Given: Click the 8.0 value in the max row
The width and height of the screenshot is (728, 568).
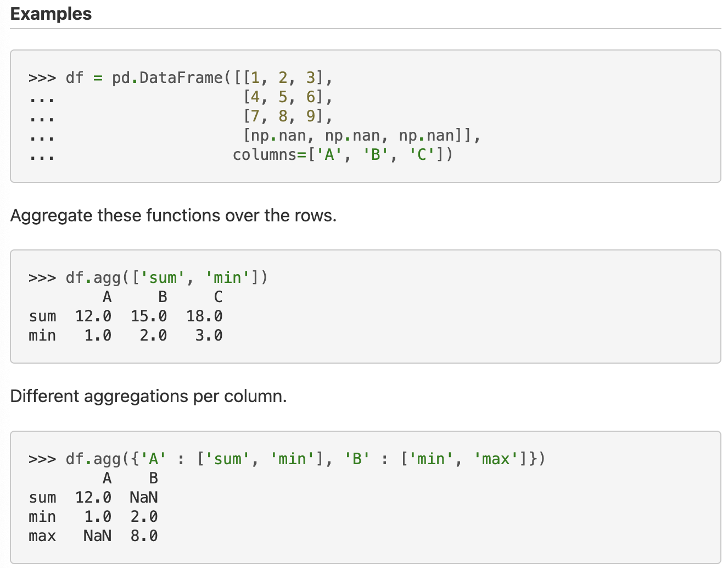Looking at the screenshot, I should [x=144, y=536].
